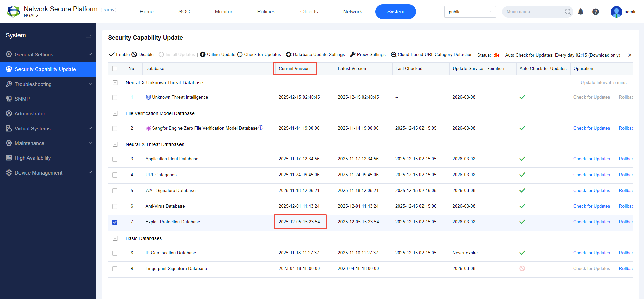Check the Anti-Virus Database checkbox
This screenshot has height=299, width=644.
click(115, 206)
